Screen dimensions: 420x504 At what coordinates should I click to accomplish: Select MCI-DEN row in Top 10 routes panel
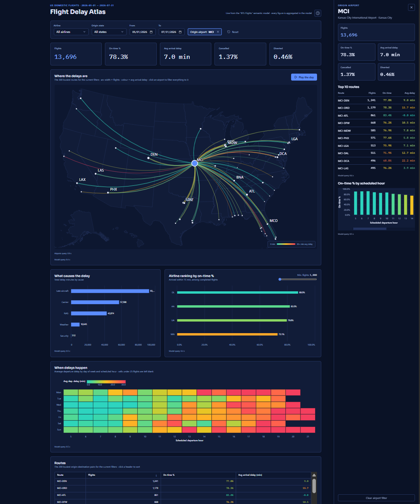pyautogui.click(x=376, y=100)
